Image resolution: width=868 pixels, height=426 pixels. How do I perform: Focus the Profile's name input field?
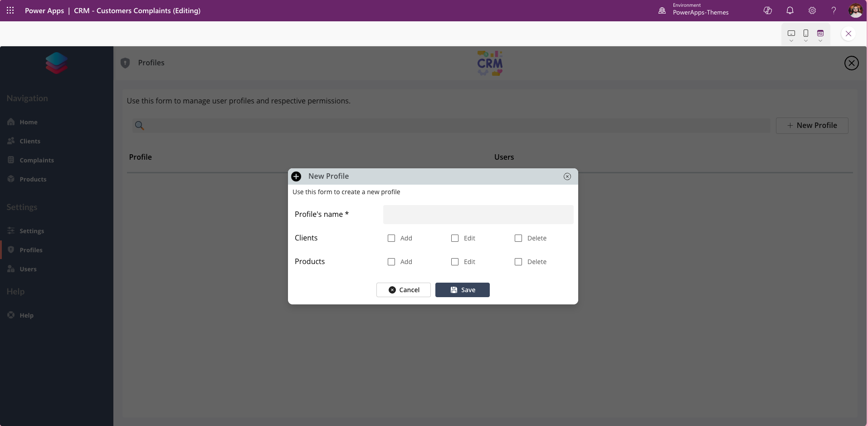click(478, 215)
